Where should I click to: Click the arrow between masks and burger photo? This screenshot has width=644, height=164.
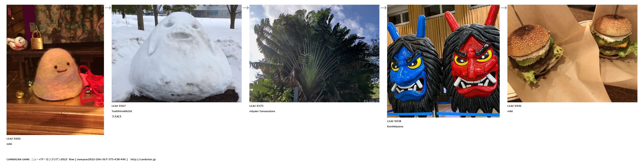click(503, 8)
